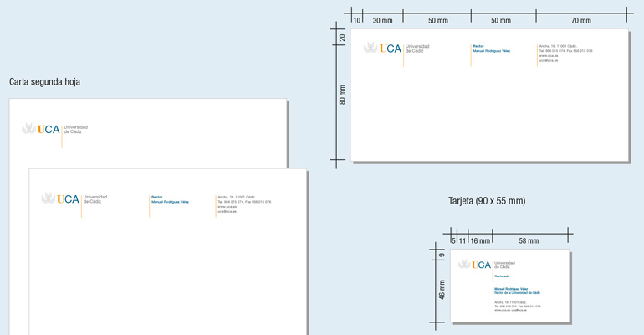This screenshot has width=644, height=335.
Task: Click the Rector name block on the envelope
Action: pos(491,49)
